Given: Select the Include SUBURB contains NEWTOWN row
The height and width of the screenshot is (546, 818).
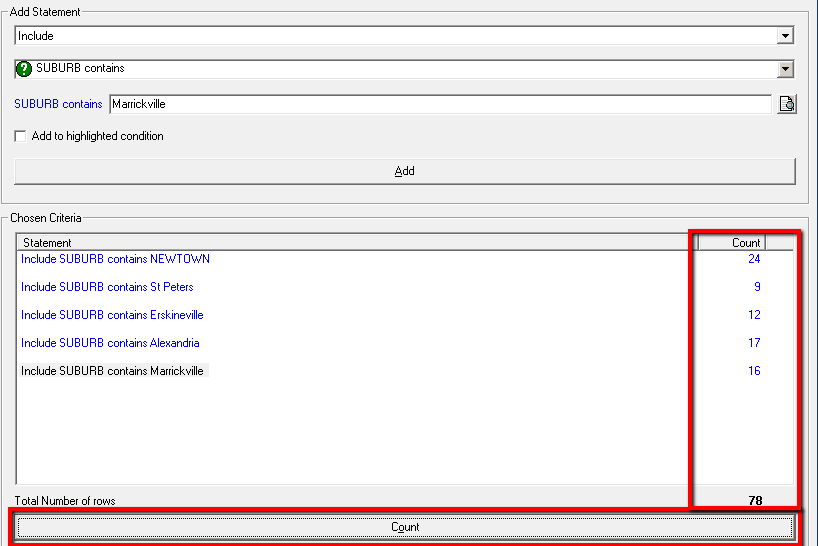Looking at the screenshot, I should coord(115,259).
